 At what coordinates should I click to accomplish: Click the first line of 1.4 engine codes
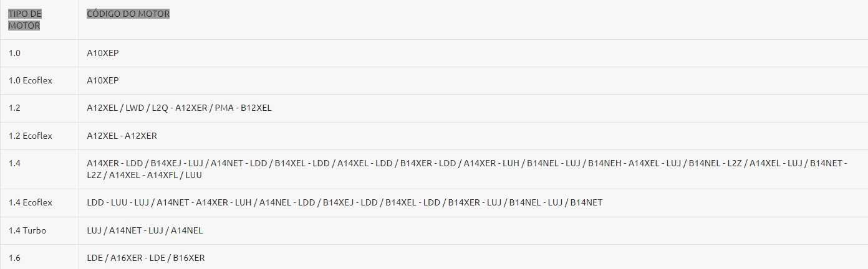tap(467, 163)
